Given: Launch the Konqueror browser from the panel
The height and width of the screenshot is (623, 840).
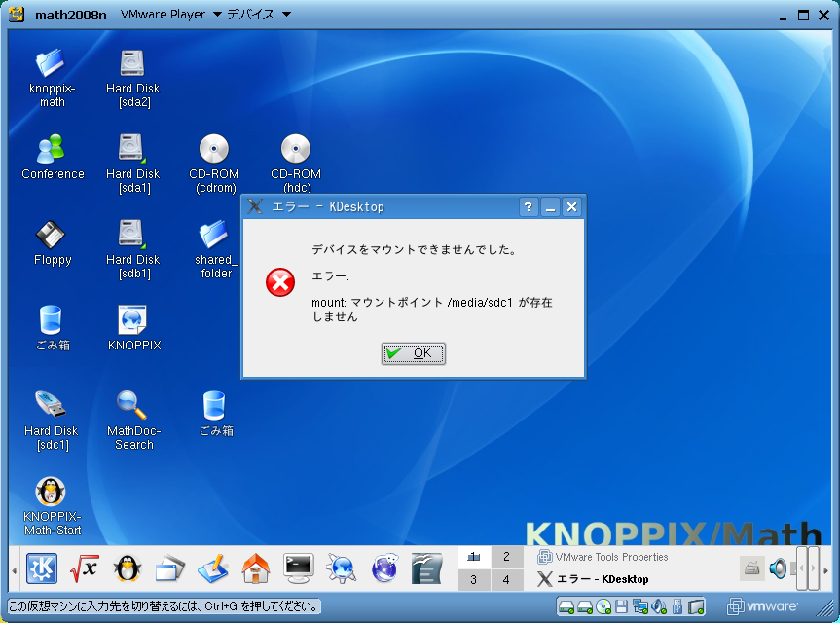Looking at the screenshot, I should [342, 568].
